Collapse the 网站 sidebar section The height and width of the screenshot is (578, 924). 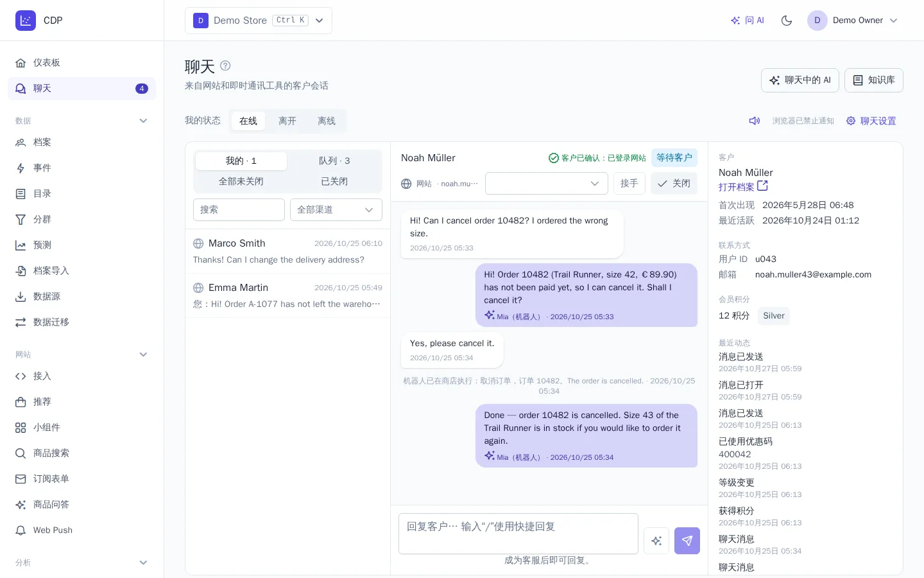[x=144, y=355]
